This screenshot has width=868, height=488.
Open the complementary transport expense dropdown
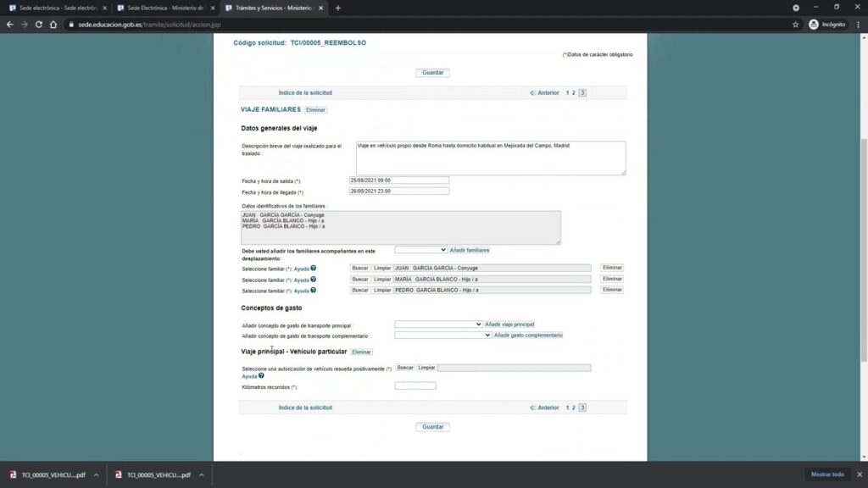(442, 335)
